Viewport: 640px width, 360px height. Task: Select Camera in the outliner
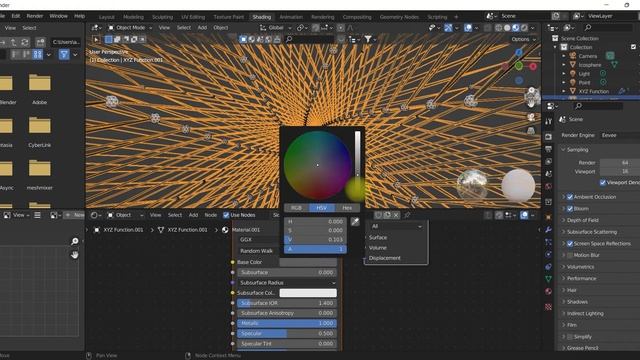[x=588, y=56]
